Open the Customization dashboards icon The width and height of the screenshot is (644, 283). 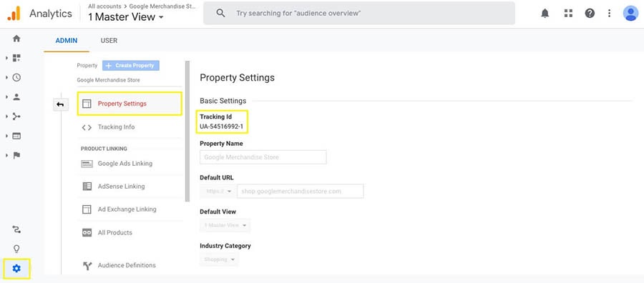click(x=16, y=58)
